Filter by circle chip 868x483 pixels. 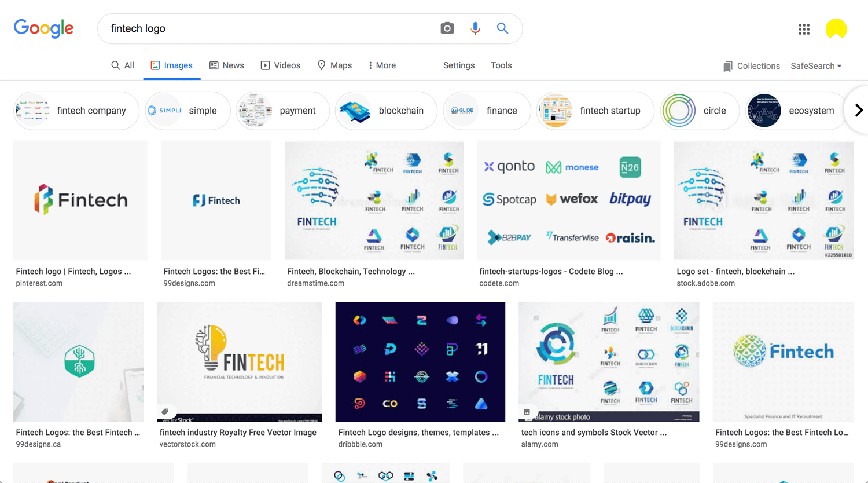(700, 111)
